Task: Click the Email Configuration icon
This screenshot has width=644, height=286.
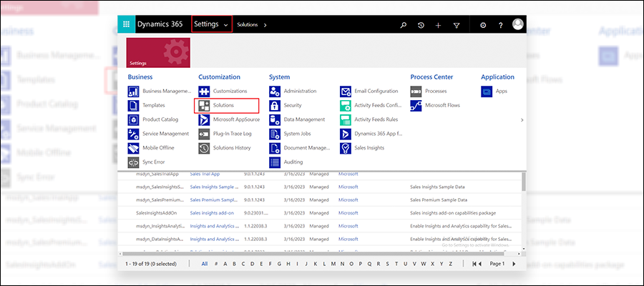Action: 346,92
